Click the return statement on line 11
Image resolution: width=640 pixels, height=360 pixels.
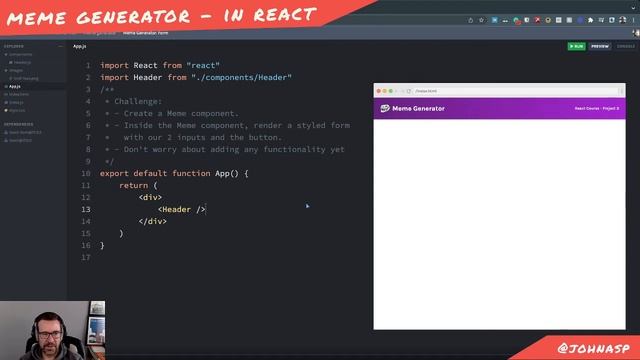[x=138, y=185]
